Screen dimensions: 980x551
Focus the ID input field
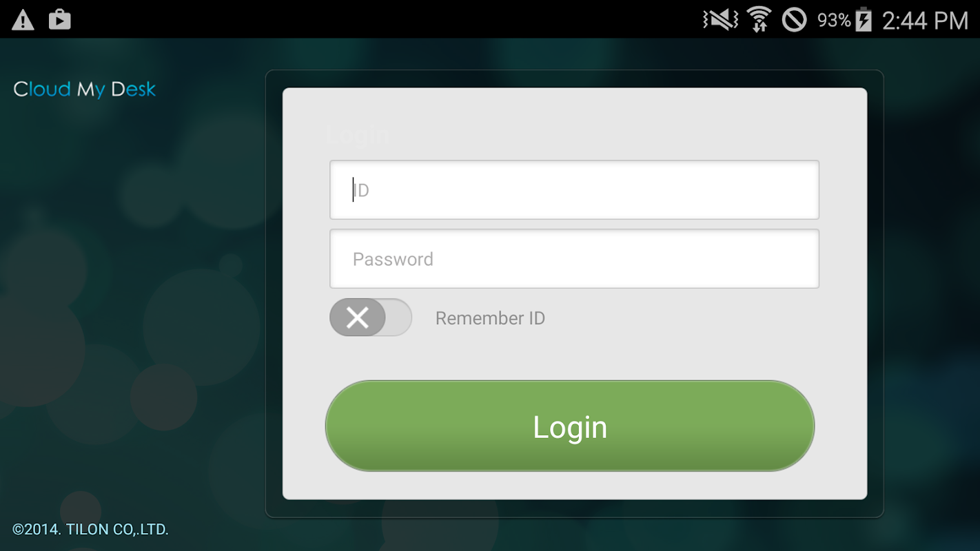tap(574, 189)
